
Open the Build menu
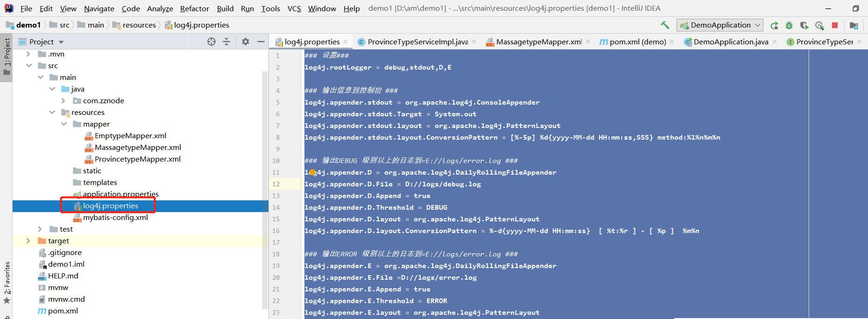click(225, 8)
